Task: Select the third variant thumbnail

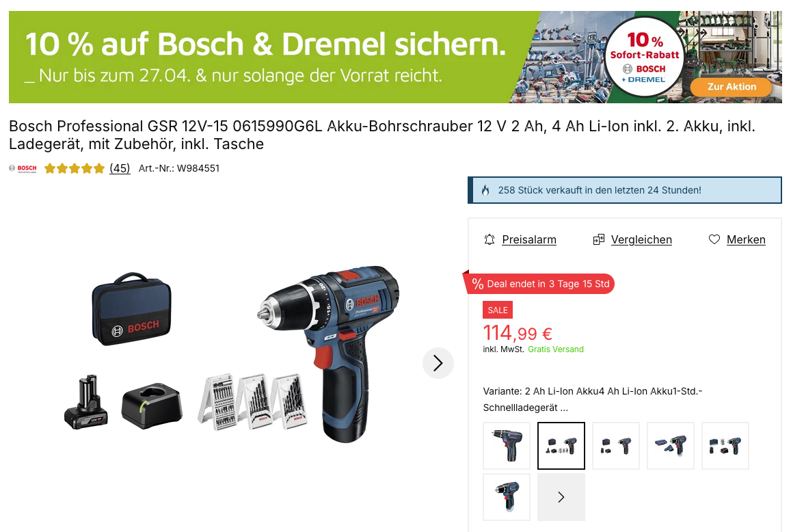Action: (616, 446)
